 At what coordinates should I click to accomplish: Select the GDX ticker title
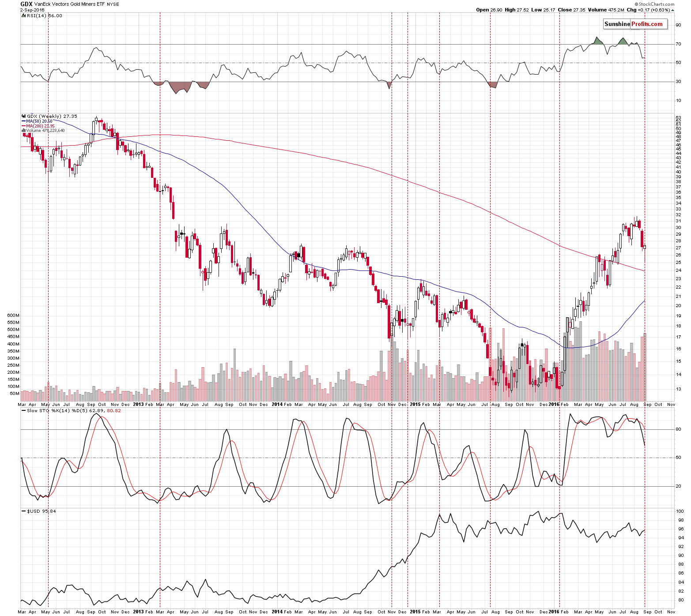(x=26, y=4)
